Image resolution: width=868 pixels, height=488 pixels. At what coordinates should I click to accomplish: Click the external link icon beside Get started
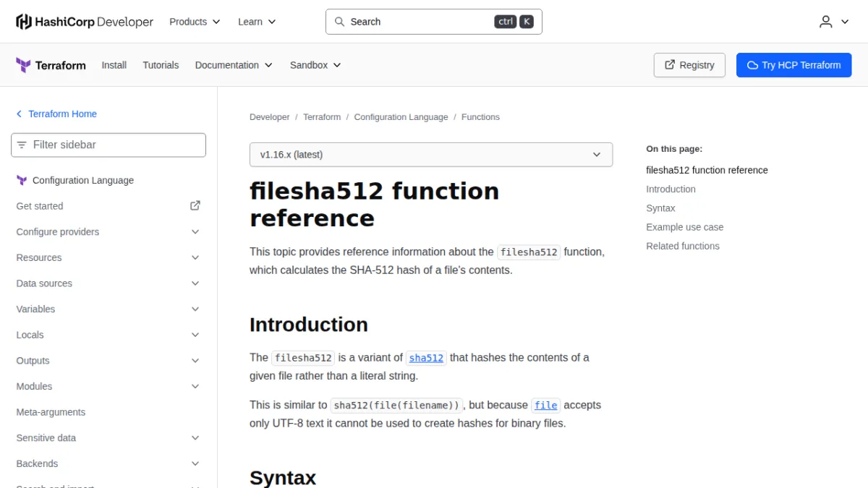tap(195, 206)
